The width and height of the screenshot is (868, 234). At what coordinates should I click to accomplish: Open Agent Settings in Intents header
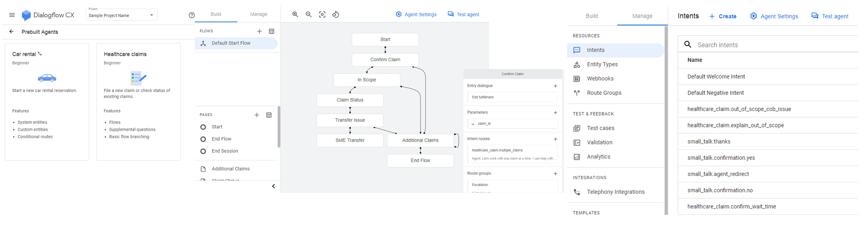pos(774,16)
